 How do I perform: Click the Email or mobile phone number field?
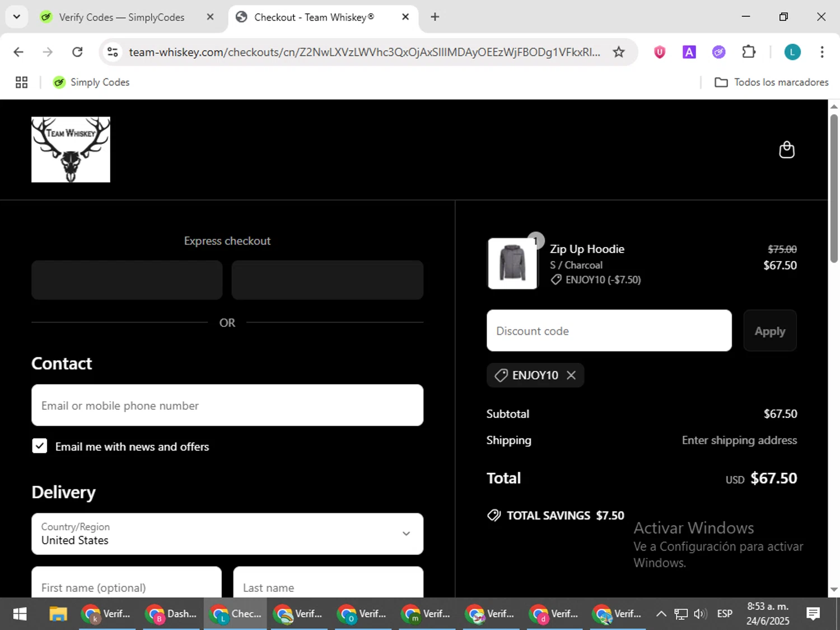point(227,405)
